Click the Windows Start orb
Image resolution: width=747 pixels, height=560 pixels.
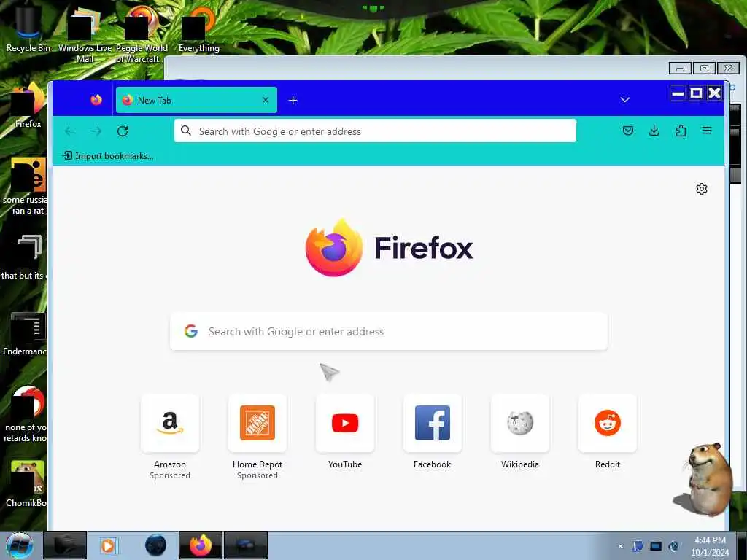[x=20, y=545]
